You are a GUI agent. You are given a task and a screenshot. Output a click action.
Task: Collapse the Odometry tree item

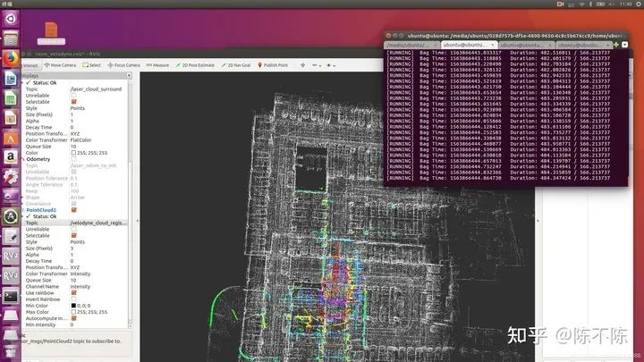pos(23,159)
